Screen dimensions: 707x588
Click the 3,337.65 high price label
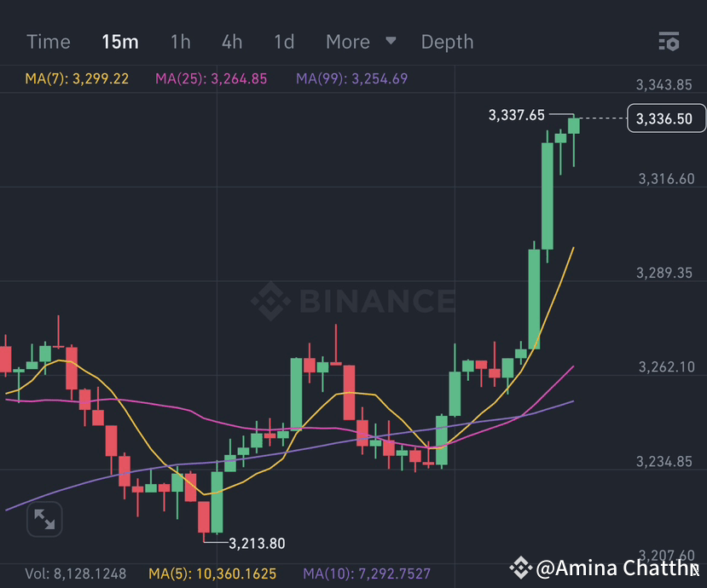pyautogui.click(x=515, y=114)
